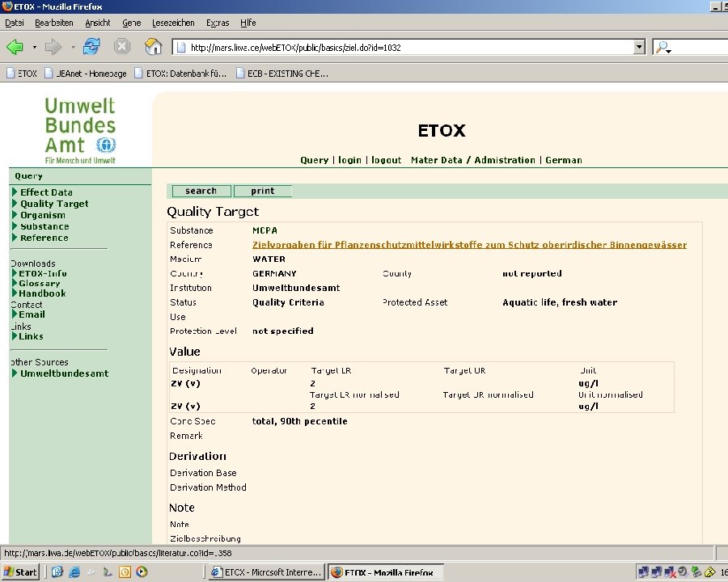Click the arrow icon beside Handbook

[x=15, y=293]
